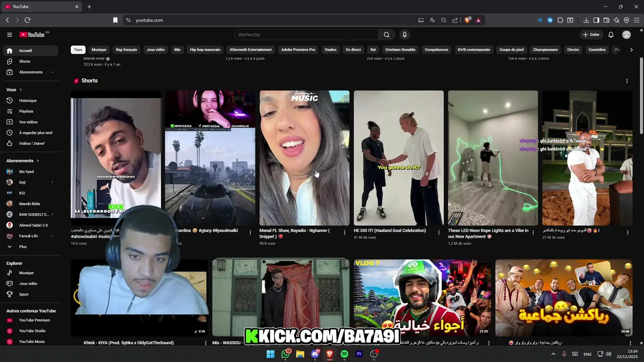644x362 pixels.
Task: Open the LED Neon Rope Lights short thumbnail
Action: point(493,158)
